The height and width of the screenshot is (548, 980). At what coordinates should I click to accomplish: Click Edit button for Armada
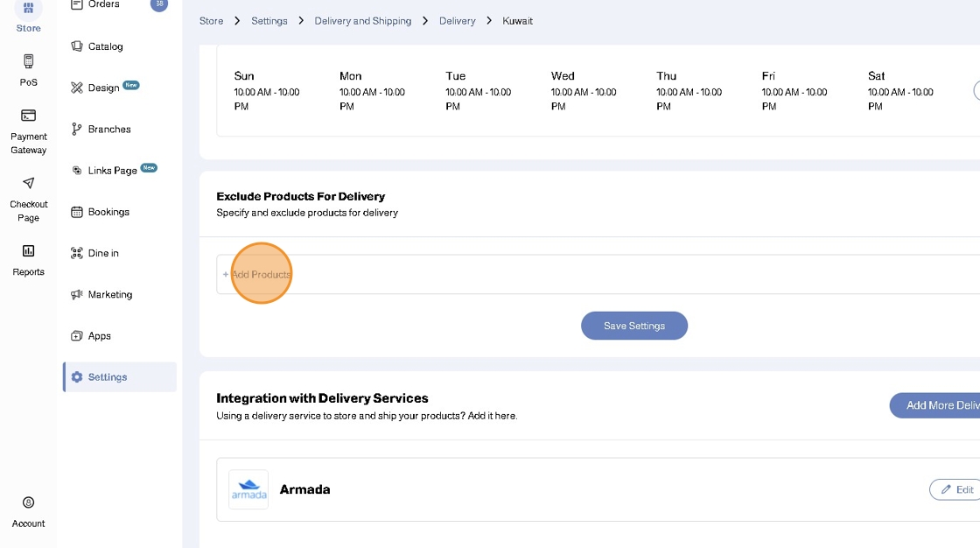tap(955, 489)
